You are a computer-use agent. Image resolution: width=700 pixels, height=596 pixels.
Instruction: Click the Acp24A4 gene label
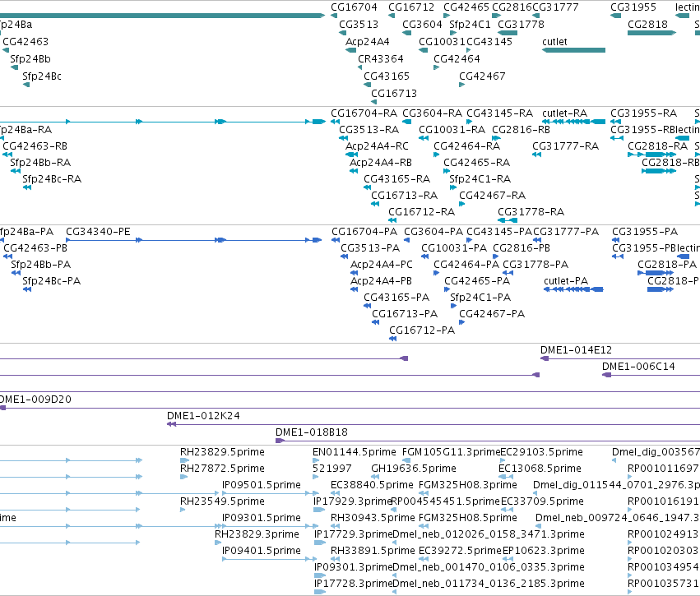[x=368, y=41]
